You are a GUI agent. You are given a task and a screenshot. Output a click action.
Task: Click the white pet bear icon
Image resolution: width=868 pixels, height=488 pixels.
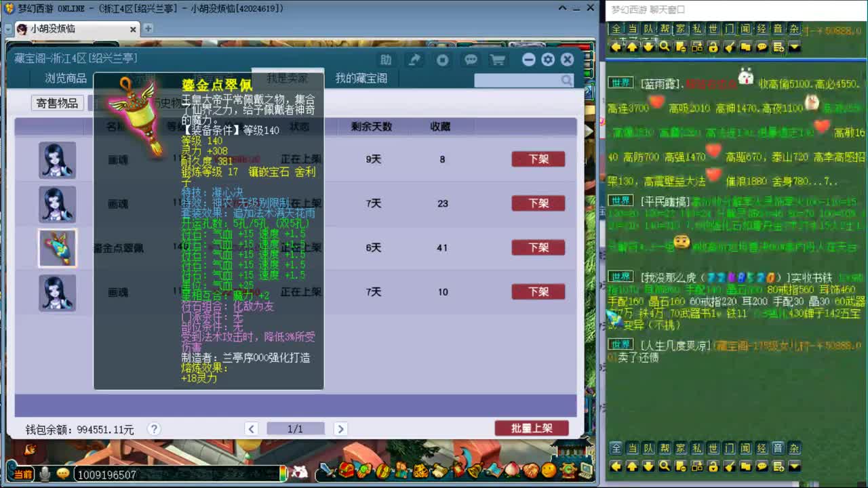299,471
